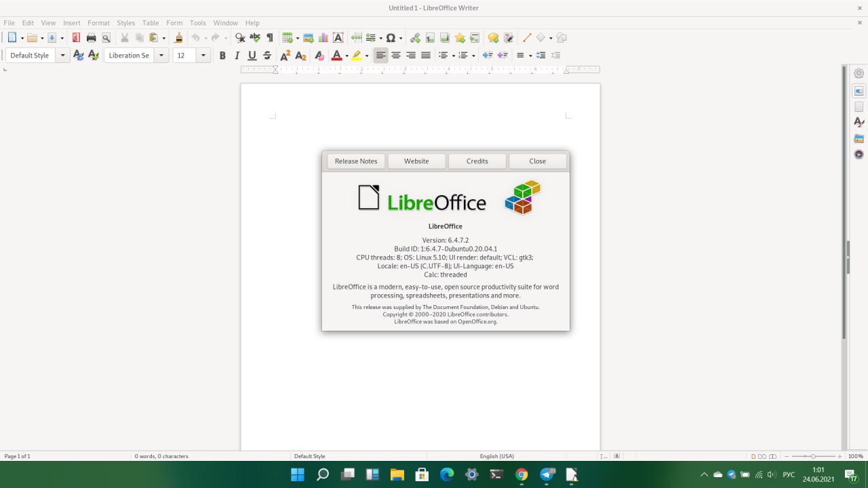Open Chrome from the taskbar
The width and height of the screenshot is (868, 488).
[x=521, y=474]
